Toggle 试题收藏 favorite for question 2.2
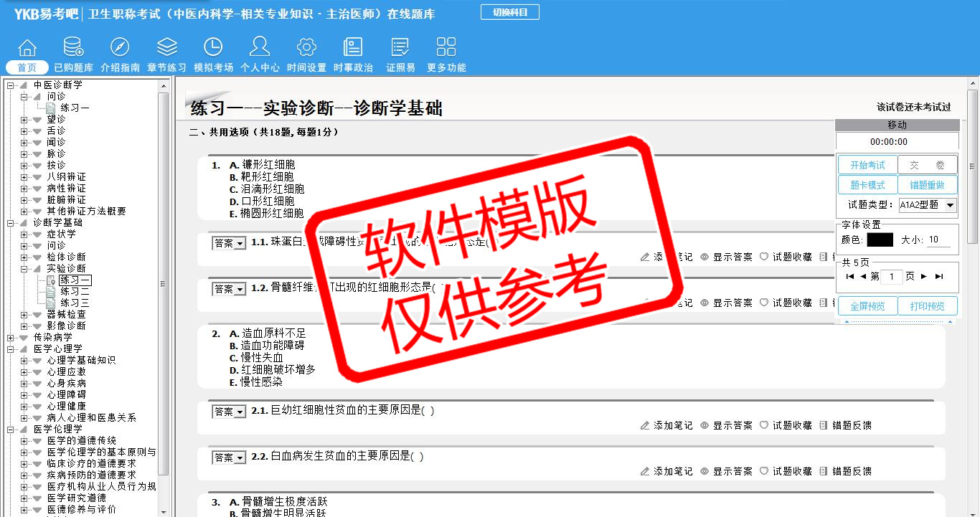Viewport: 980px width, 517px height. [x=786, y=471]
